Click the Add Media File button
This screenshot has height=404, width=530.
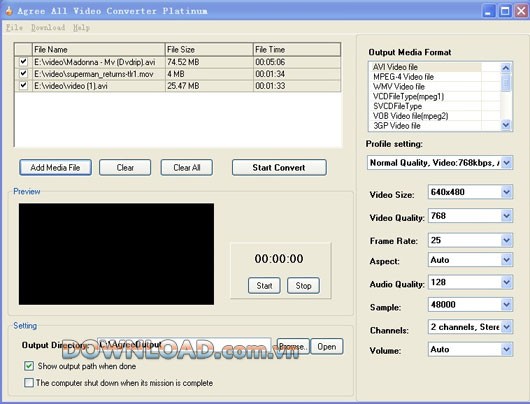[x=55, y=168]
